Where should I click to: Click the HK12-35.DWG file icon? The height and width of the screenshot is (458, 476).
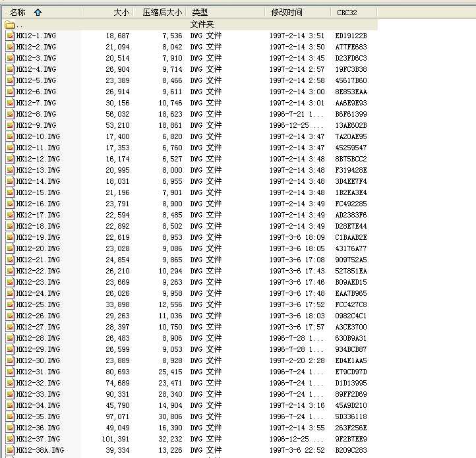[x=10, y=416]
